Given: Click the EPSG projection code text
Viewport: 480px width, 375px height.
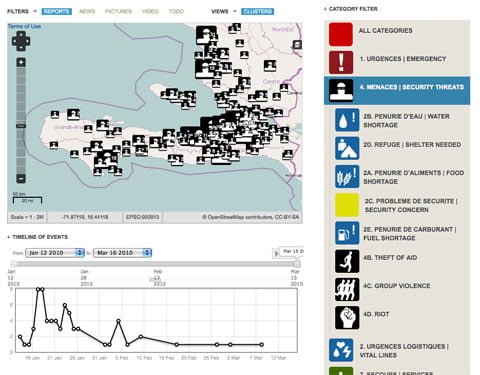Looking at the screenshot, I should [143, 217].
